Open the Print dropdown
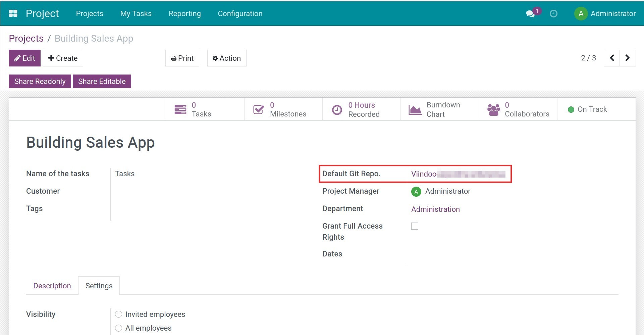 [182, 58]
